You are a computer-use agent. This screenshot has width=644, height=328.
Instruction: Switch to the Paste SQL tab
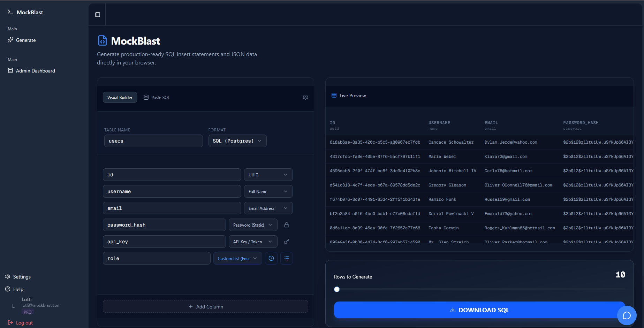click(157, 97)
